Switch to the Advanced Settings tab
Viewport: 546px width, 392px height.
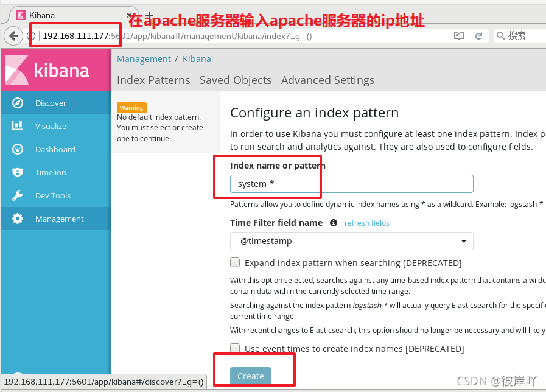coord(327,80)
